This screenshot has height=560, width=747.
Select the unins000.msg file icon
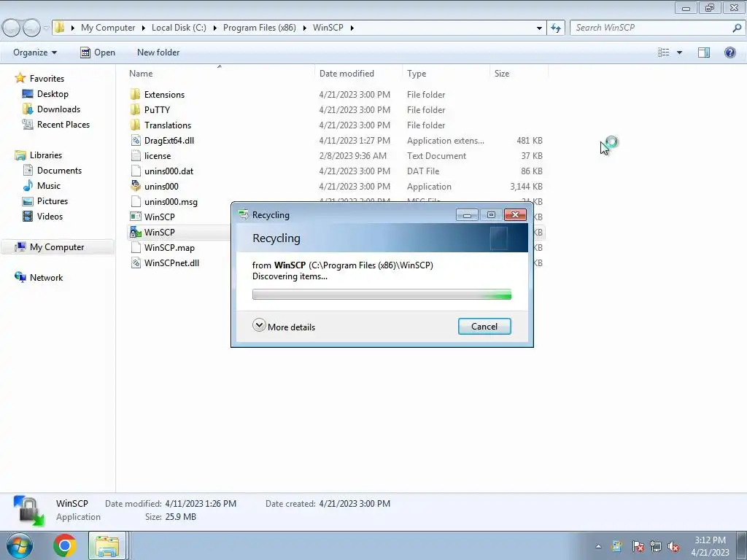136,201
